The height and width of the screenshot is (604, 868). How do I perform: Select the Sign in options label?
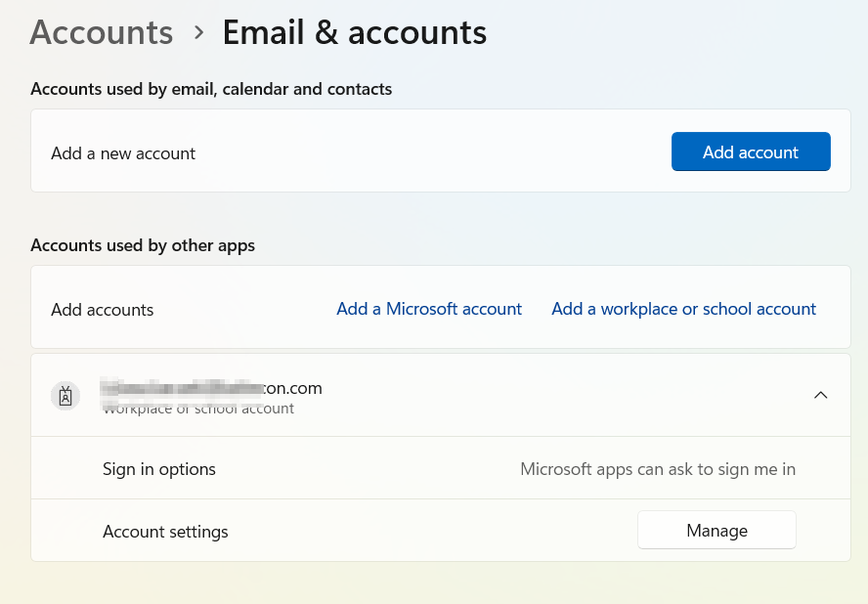[x=159, y=469]
